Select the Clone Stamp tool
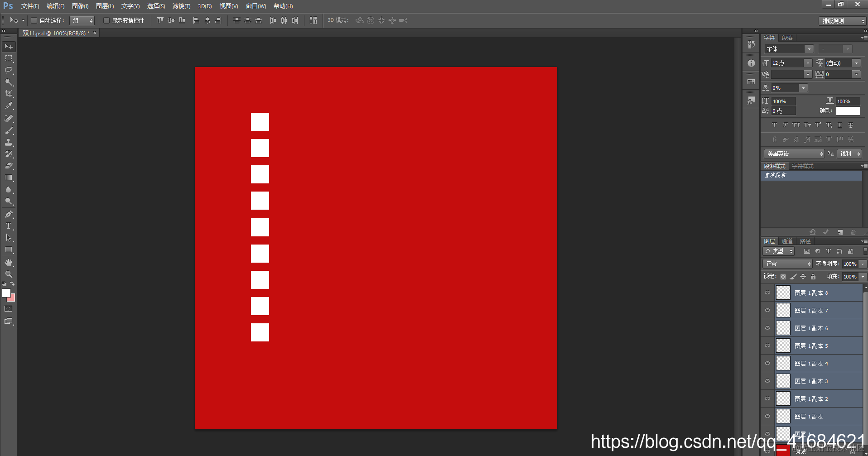Screen dimensions: 868x456 click(9, 142)
